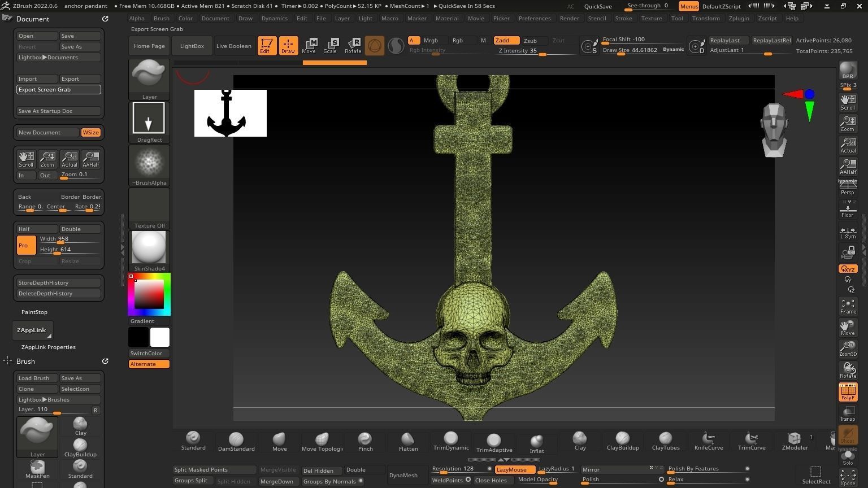Open the PaintStop section
Screen dimensions: 868x488
coord(34,312)
